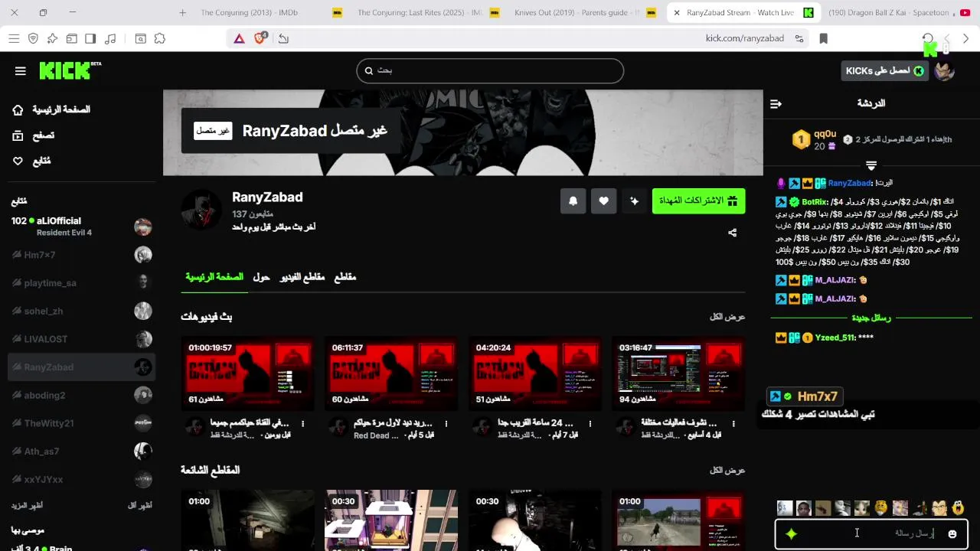Open View all for broadcast videos
Image resolution: width=980 pixels, height=551 pixels.
727,317
